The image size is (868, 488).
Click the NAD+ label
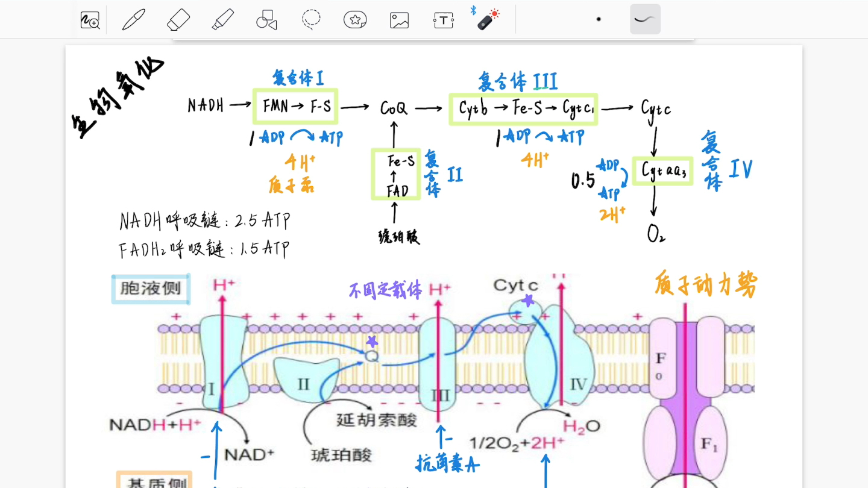(250, 454)
